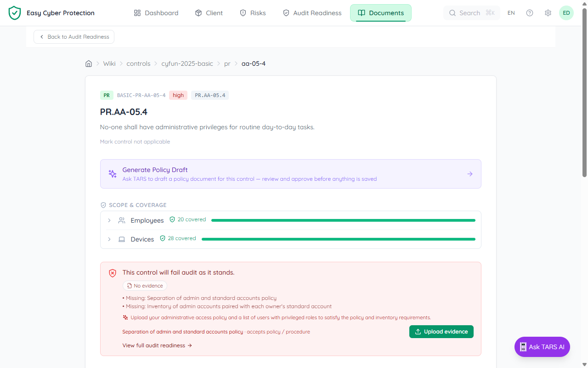Open the pr breadcrumb link
This screenshot has height=368, width=588.
(x=227, y=63)
